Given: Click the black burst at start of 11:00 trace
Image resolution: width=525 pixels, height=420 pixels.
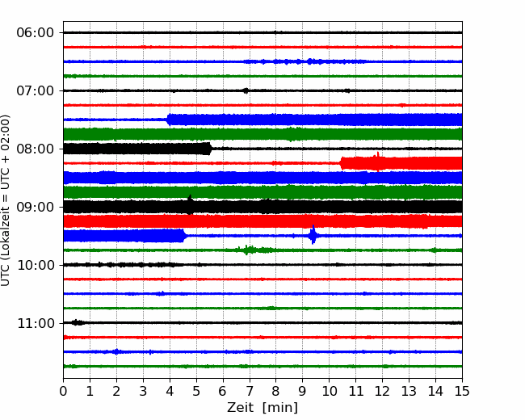Looking at the screenshot, I should 78,322.
